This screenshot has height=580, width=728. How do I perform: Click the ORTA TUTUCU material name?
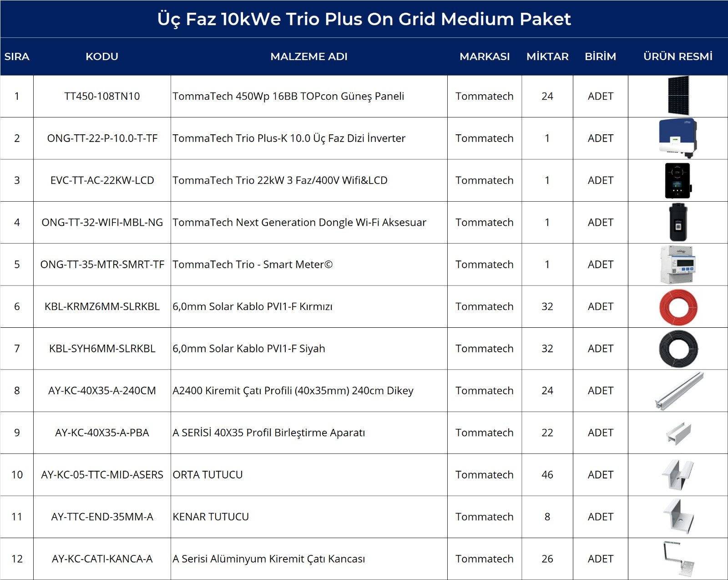207,475
